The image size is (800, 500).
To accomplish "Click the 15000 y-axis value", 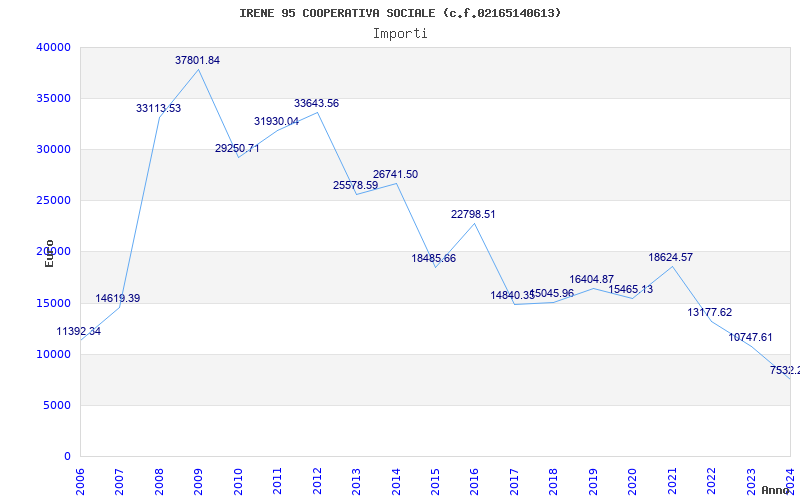I will 54,304.
